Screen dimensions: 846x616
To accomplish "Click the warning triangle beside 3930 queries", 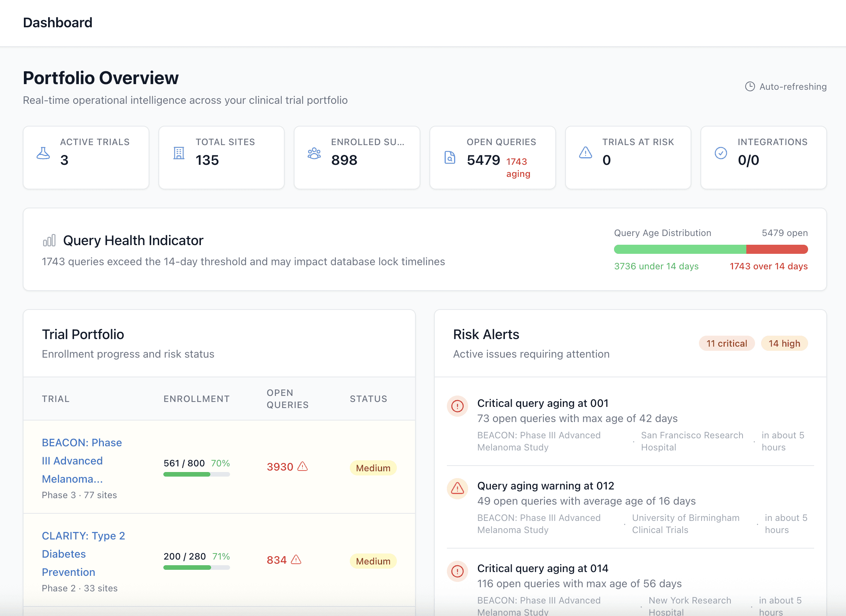I will click(x=302, y=466).
